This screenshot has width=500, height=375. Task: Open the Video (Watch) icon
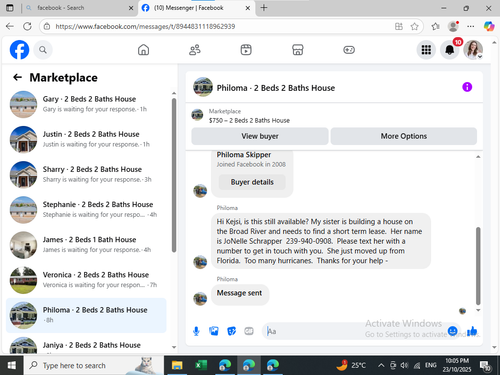246,50
